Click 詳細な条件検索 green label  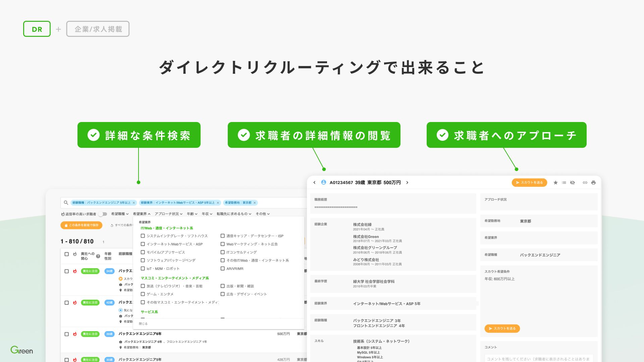[x=139, y=135]
